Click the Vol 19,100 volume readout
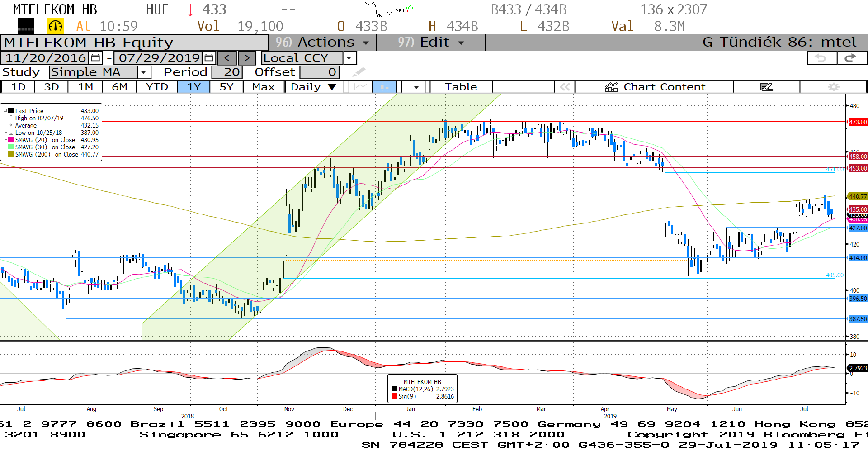The height and width of the screenshot is (470, 868). point(240,26)
